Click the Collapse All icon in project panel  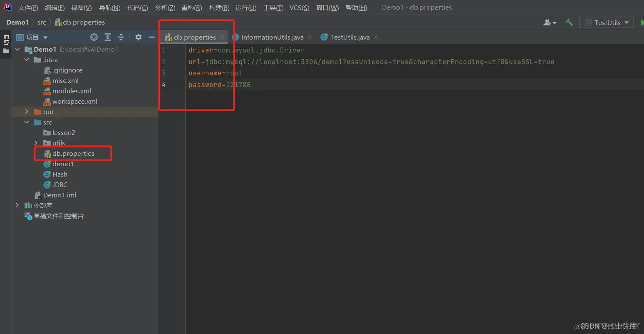(121, 37)
